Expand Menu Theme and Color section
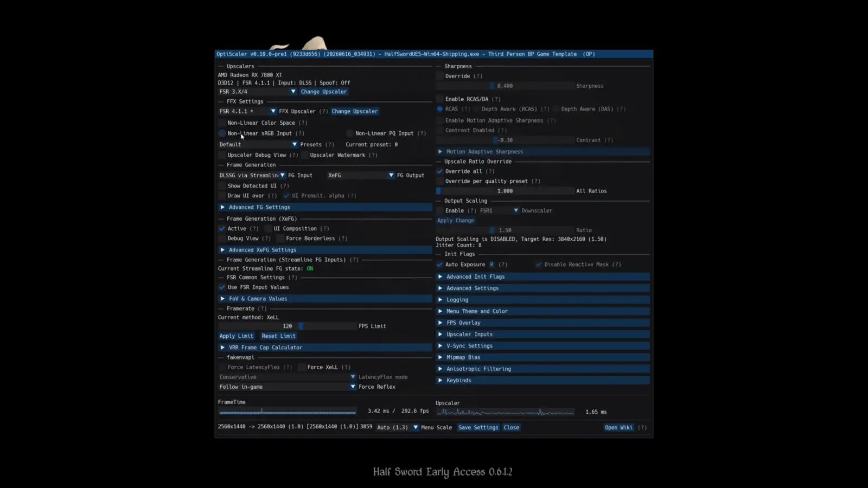Viewport: 868px width, 488px height. coord(542,311)
